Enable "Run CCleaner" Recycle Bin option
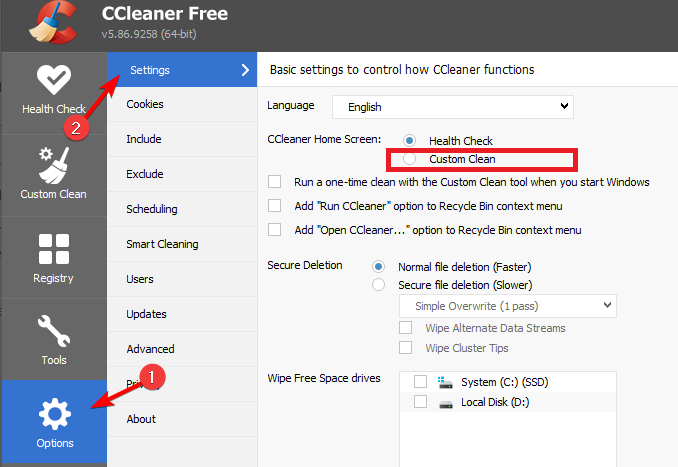Viewport: 678px width, 467px height. tap(275, 205)
